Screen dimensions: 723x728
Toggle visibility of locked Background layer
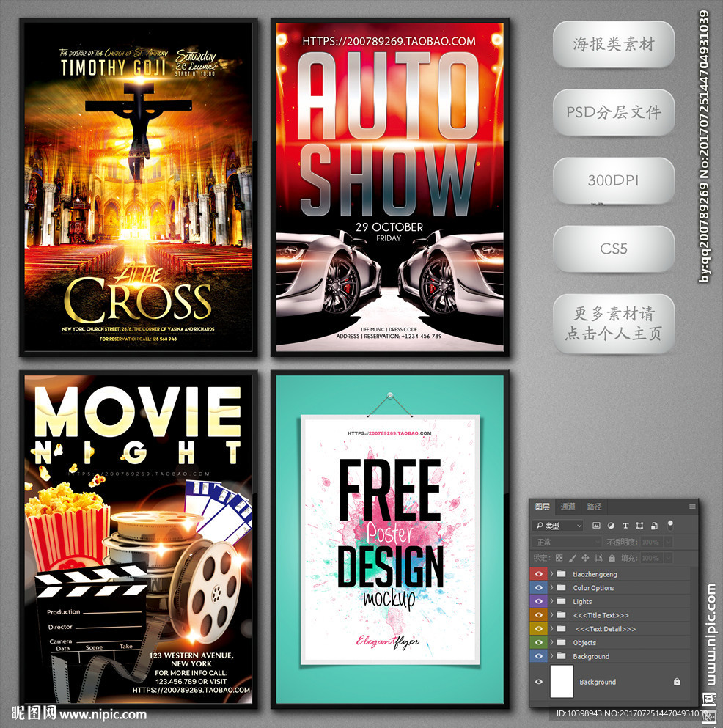tap(539, 682)
